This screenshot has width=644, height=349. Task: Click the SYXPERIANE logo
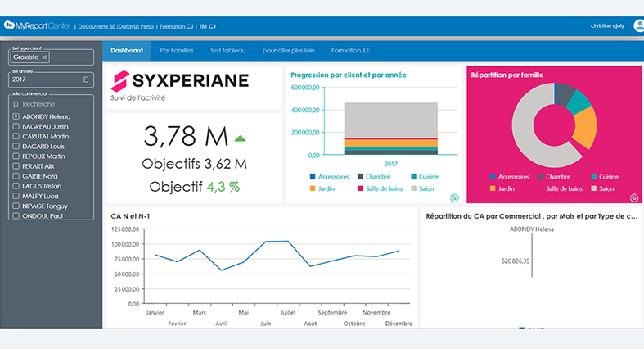click(180, 80)
